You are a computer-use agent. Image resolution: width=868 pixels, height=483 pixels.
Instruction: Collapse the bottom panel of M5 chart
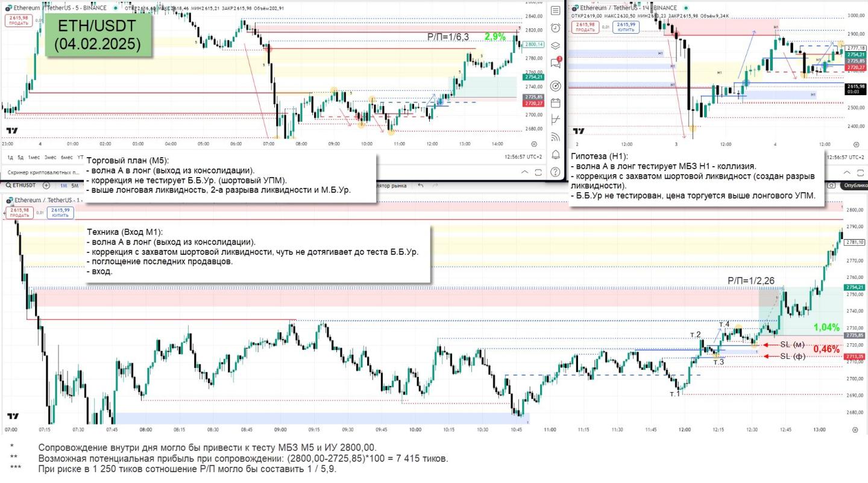524,172
